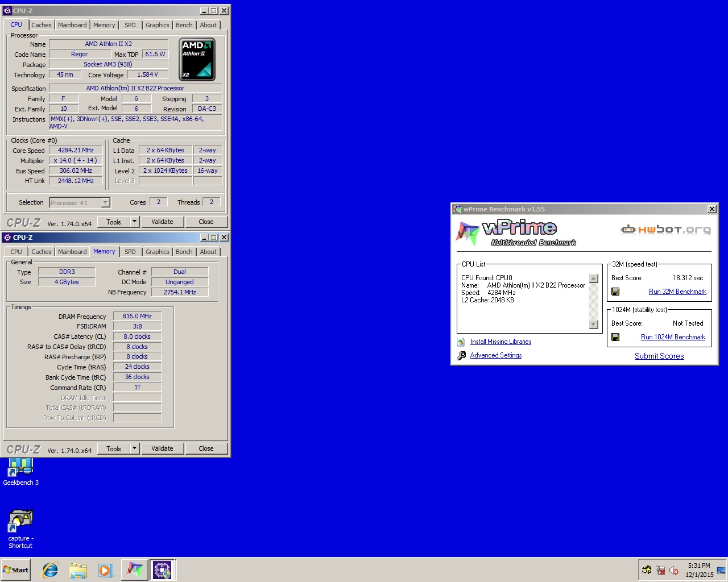
Task: Open About tab in top CPU-Z
Action: pos(208,25)
